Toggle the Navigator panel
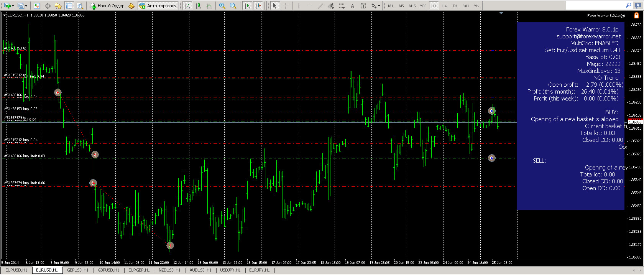The width and height of the screenshot is (644, 275). (58, 6)
